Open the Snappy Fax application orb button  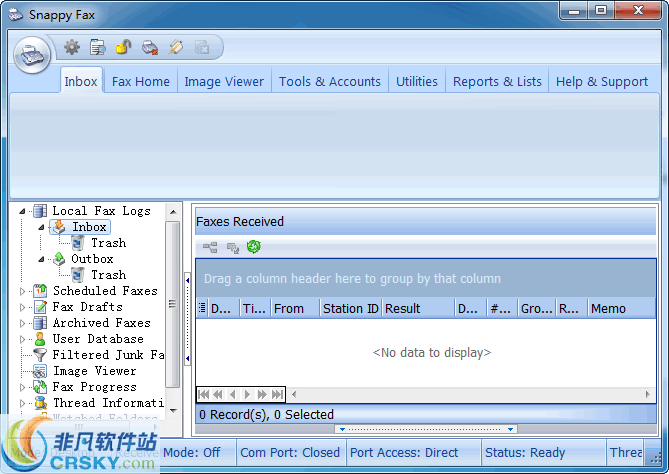32,55
